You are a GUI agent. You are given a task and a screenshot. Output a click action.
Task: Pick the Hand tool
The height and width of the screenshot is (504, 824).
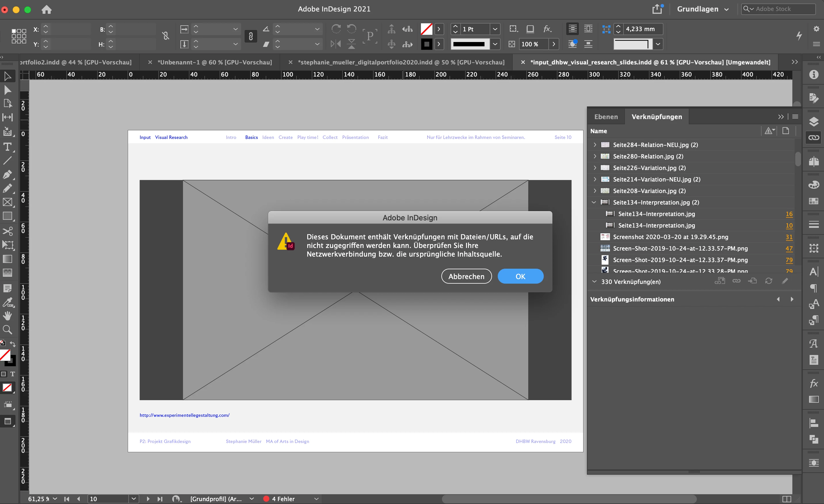point(7,316)
